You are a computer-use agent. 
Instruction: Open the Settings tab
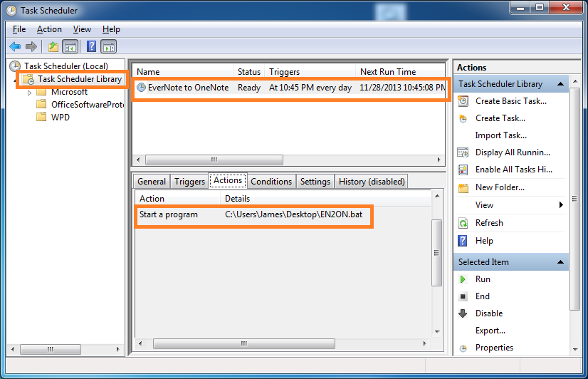[x=315, y=182]
